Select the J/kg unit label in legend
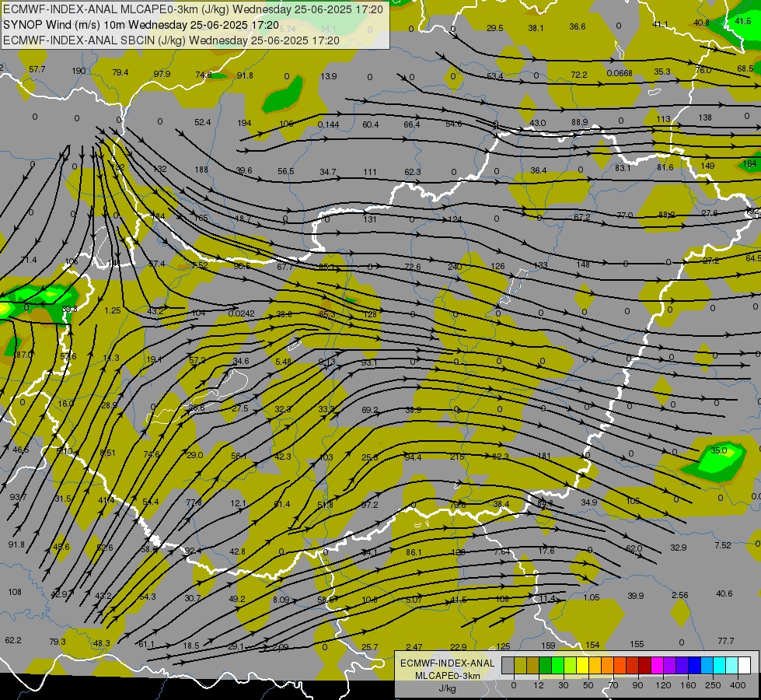761x700 pixels. (447, 688)
